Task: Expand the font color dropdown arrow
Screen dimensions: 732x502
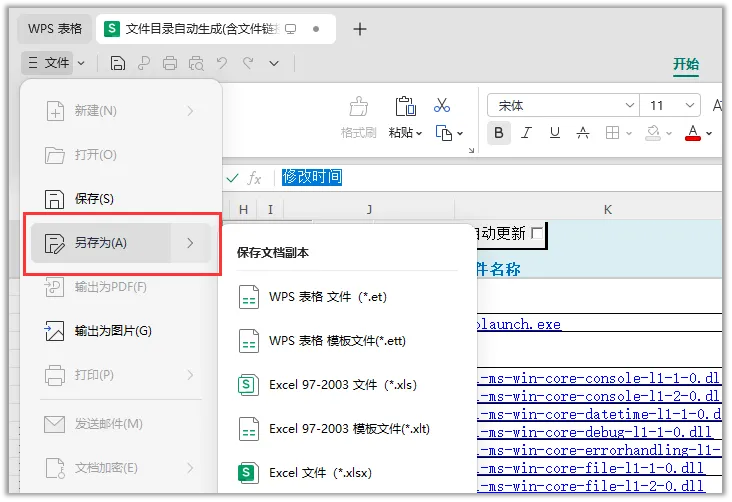Action: (709, 134)
